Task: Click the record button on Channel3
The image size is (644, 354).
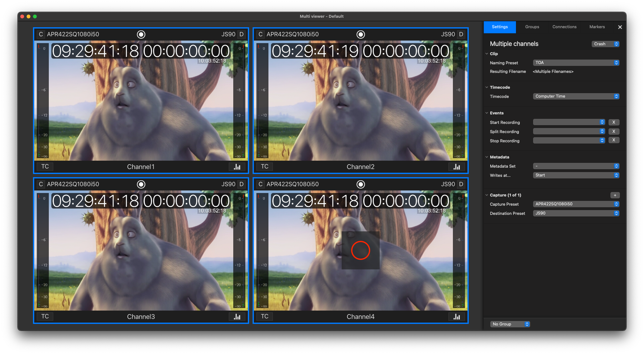Action: 141,184
